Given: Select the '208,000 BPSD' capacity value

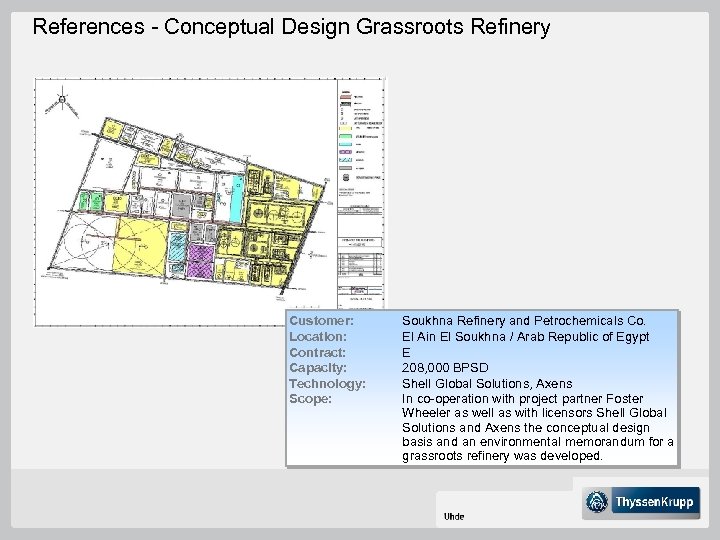Looking at the screenshot, I should 445,368.
